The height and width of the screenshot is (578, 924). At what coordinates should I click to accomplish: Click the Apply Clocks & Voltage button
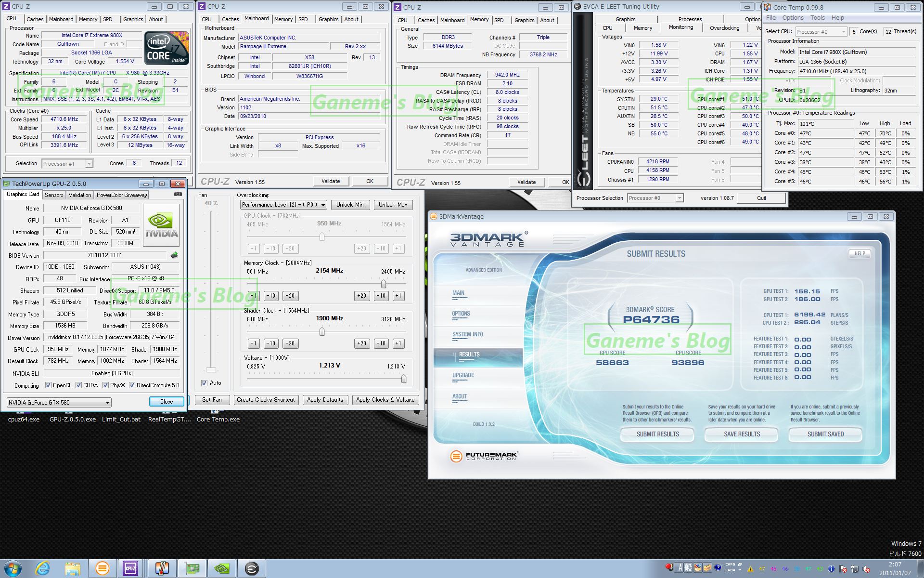385,400
